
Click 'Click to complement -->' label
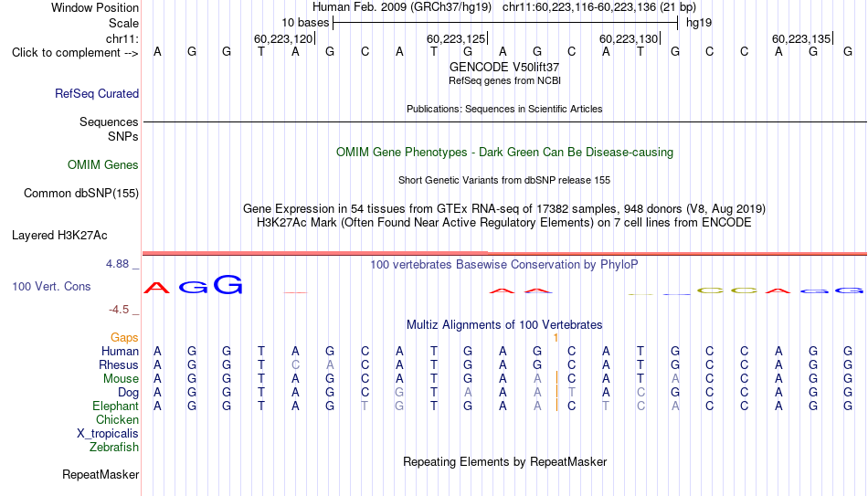point(75,53)
